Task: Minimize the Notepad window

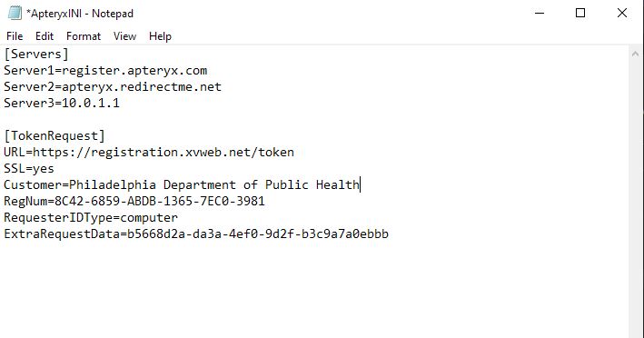Action: tap(540, 13)
